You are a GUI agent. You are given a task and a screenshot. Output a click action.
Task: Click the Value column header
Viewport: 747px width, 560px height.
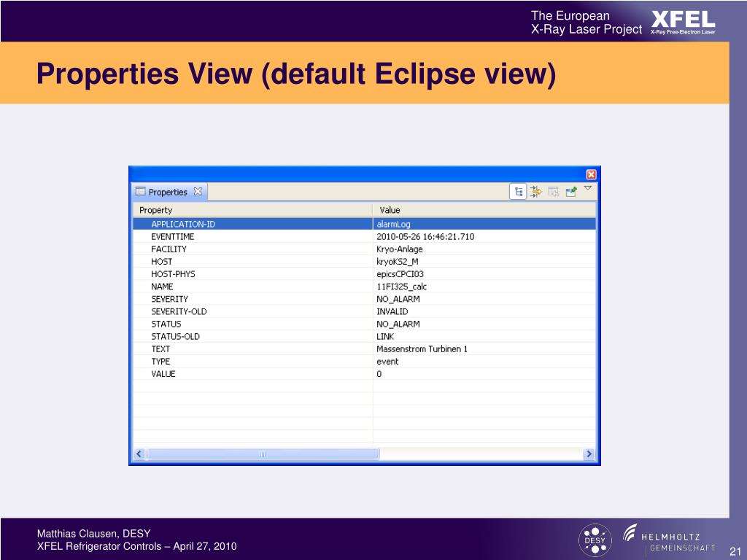(x=484, y=210)
